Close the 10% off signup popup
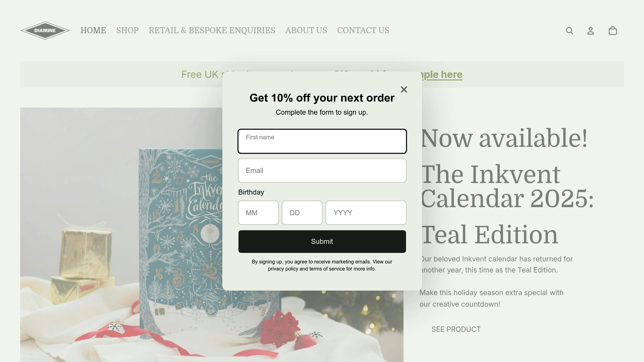The height and width of the screenshot is (362, 644). point(404,90)
